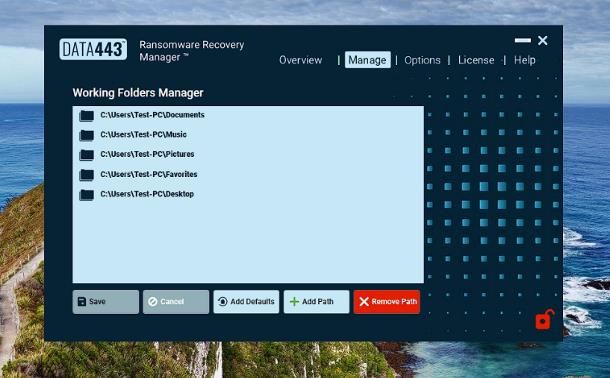Click the Add Defaults button label
This screenshot has height=378, width=610.
point(252,301)
